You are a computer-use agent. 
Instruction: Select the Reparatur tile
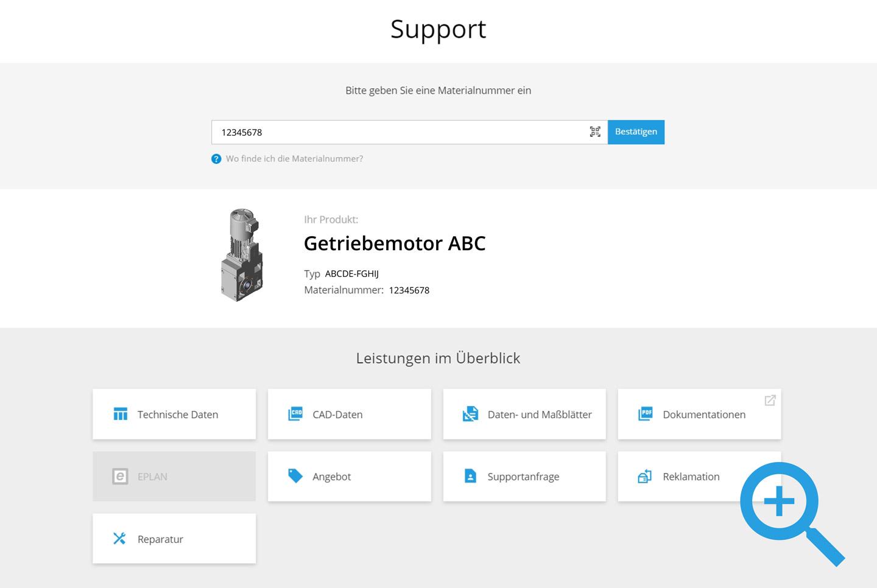[174, 539]
